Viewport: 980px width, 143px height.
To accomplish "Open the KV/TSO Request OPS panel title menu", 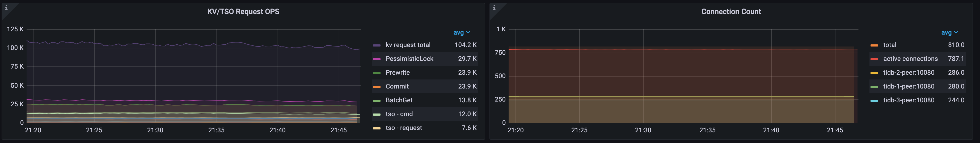I will point(243,12).
